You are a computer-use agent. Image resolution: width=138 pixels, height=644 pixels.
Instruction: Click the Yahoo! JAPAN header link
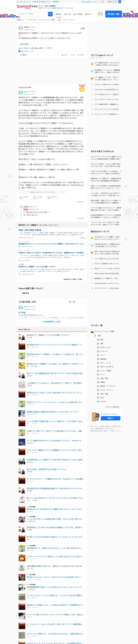(86, 2)
